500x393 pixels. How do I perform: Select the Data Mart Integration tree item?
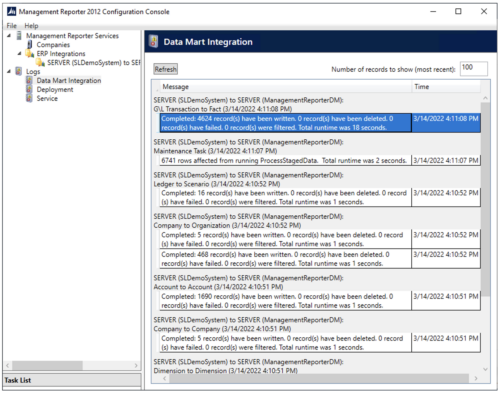click(x=69, y=80)
